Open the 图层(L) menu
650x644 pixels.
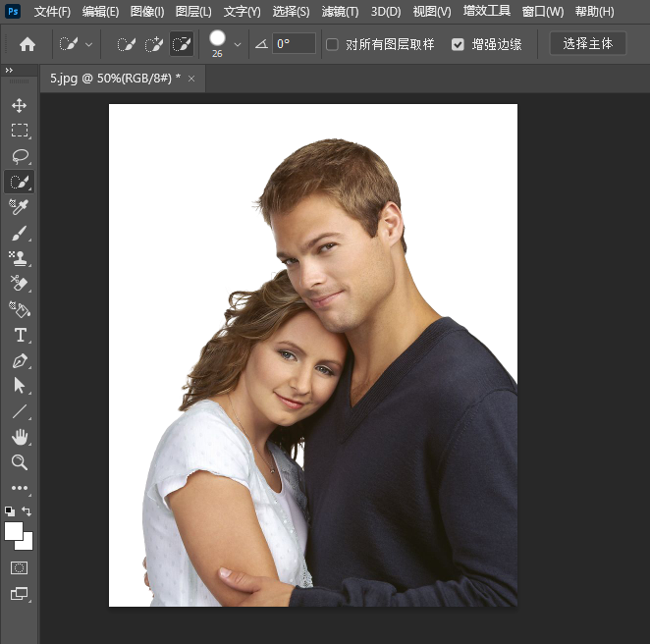(x=193, y=12)
